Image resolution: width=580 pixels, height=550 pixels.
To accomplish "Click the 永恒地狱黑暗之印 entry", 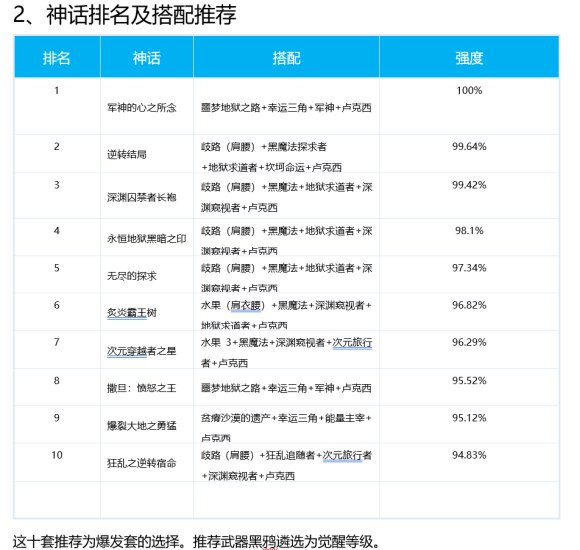I will [146, 239].
